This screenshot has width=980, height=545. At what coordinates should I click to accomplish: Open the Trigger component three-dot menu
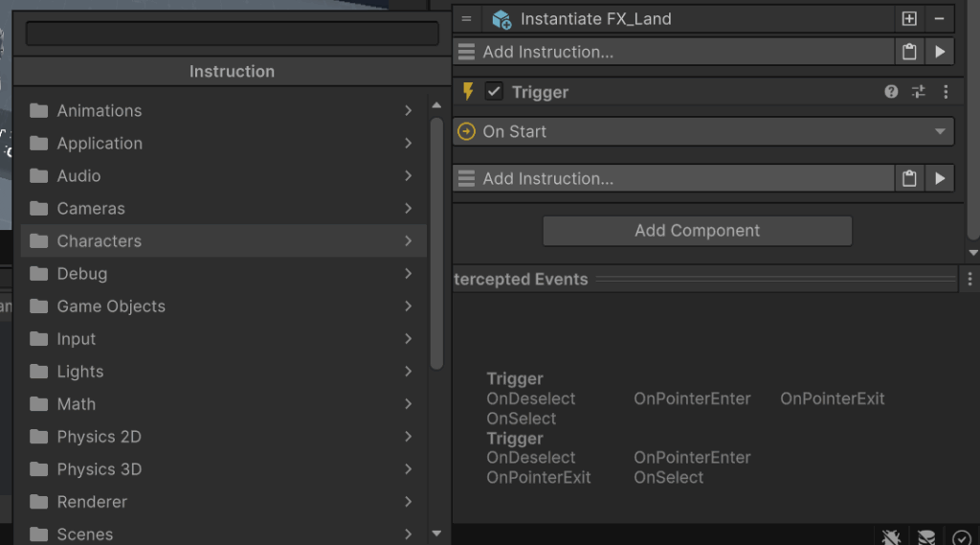(x=946, y=92)
